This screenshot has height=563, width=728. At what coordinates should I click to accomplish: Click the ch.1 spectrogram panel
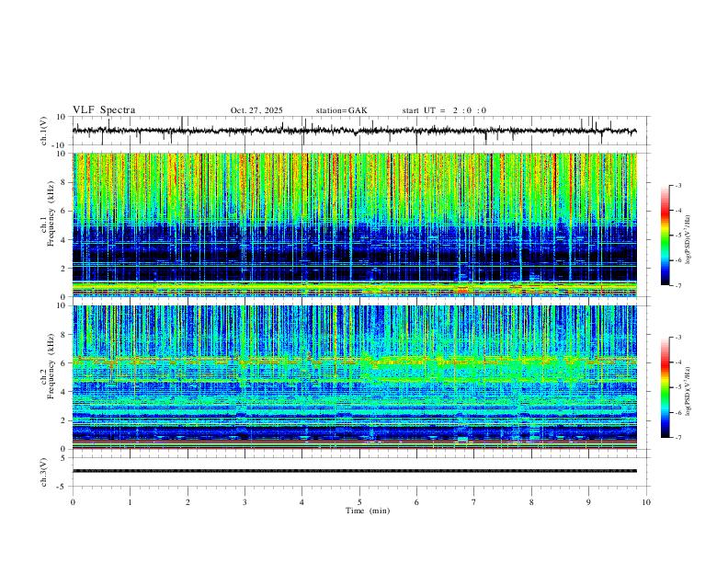pyautogui.click(x=354, y=224)
